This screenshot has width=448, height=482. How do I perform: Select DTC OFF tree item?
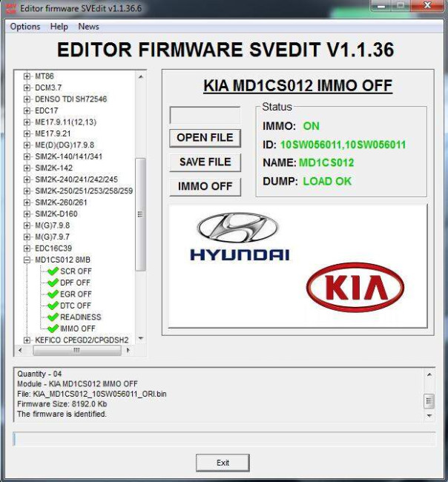76,306
